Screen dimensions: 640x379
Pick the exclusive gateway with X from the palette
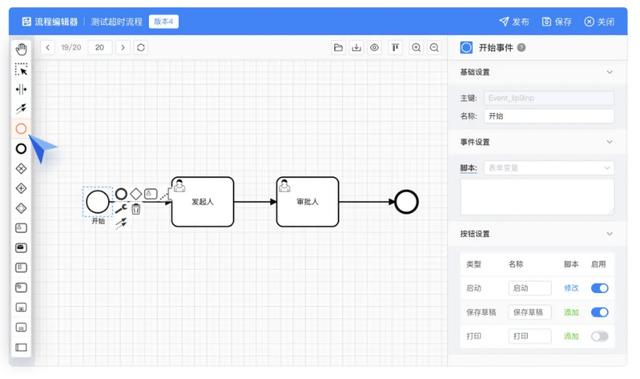(21, 168)
